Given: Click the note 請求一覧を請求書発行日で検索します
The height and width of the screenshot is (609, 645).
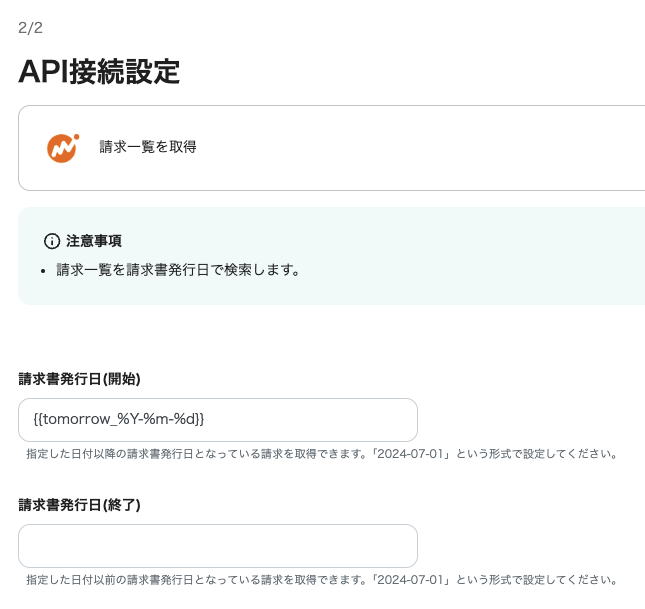Looking at the screenshot, I should point(178,270).
